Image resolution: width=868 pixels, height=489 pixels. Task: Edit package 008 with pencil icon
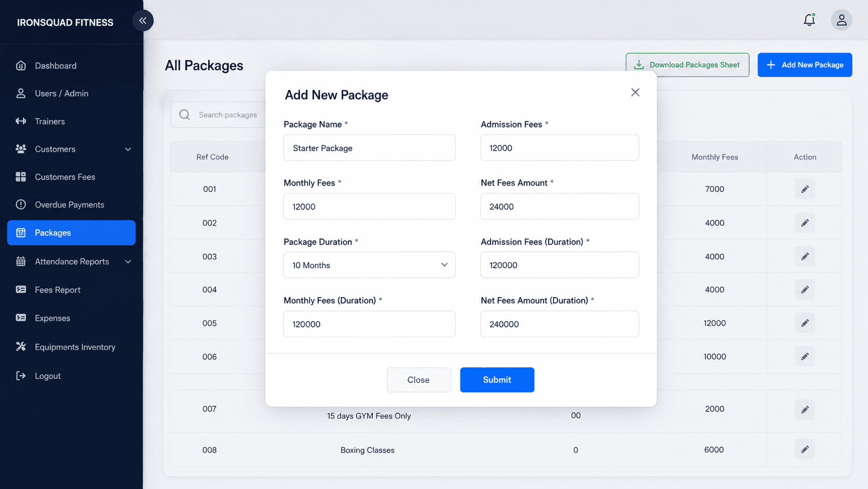coord(805,450)
